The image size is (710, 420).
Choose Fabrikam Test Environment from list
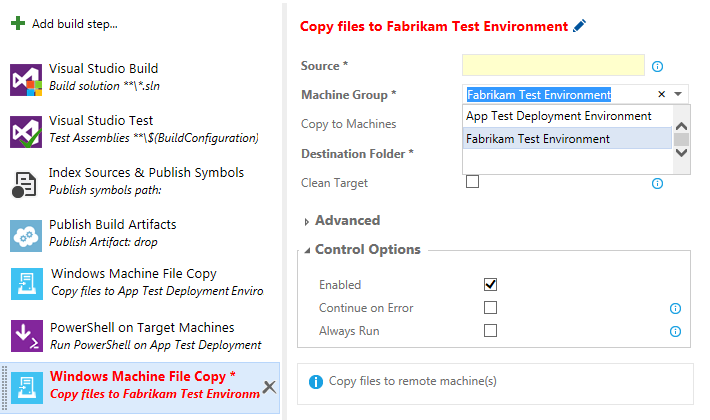pos(538,139)
